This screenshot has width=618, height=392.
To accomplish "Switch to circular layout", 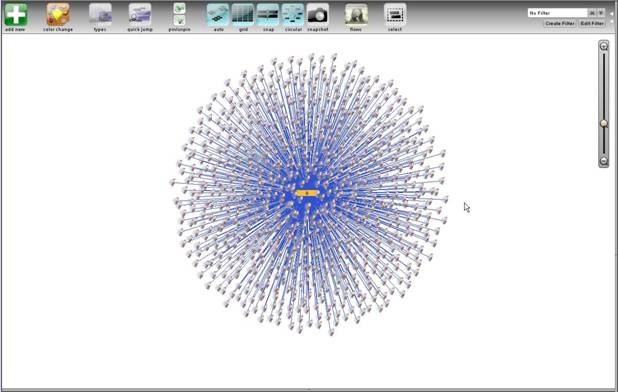I will [x=293, y=15].
